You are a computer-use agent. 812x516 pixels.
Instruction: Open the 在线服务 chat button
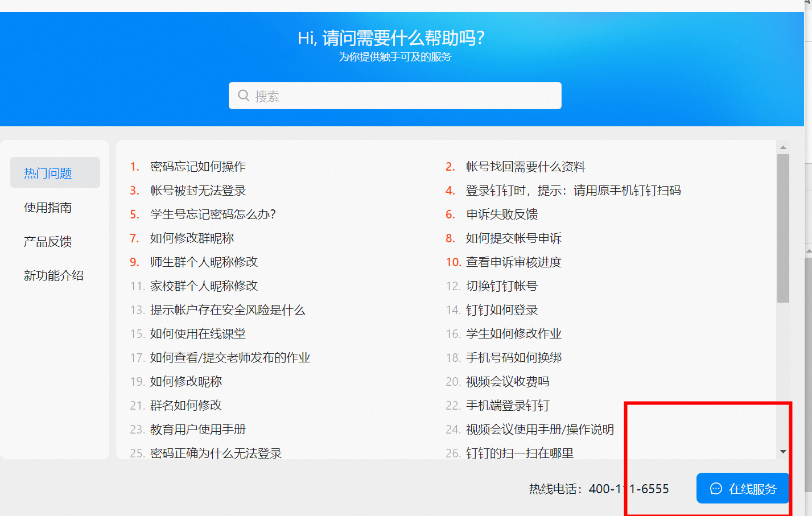743,489
